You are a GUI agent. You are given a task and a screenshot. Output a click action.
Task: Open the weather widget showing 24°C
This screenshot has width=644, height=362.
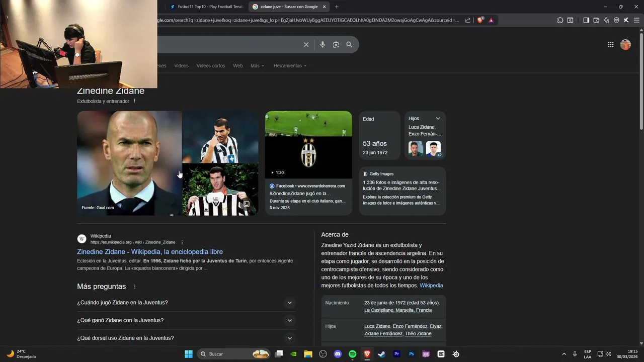coord(21,354)
